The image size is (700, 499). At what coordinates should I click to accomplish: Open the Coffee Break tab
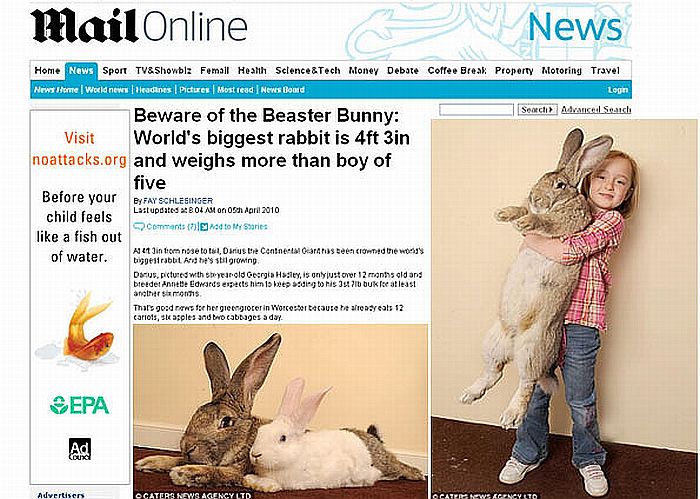point(457,71)
